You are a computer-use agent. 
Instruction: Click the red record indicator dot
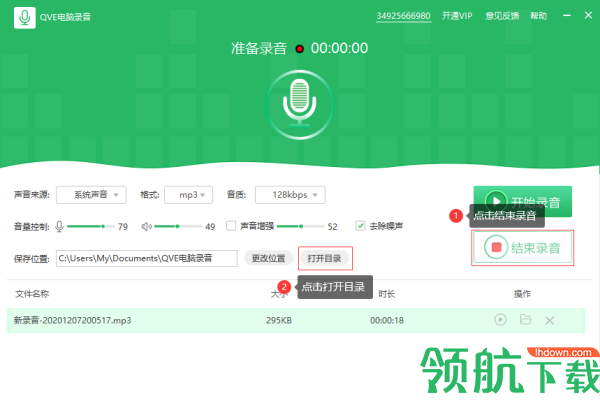pyautogui.click(x=300, y=49)
